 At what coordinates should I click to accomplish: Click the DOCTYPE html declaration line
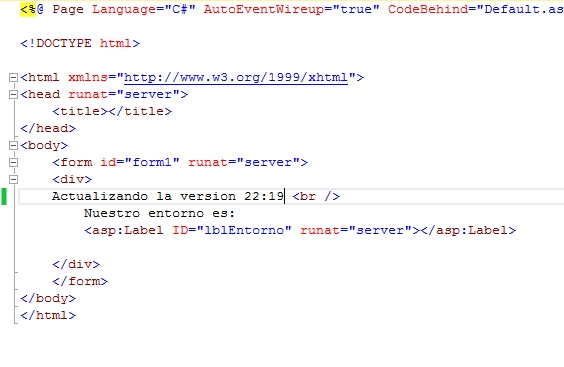click(80, 44)
